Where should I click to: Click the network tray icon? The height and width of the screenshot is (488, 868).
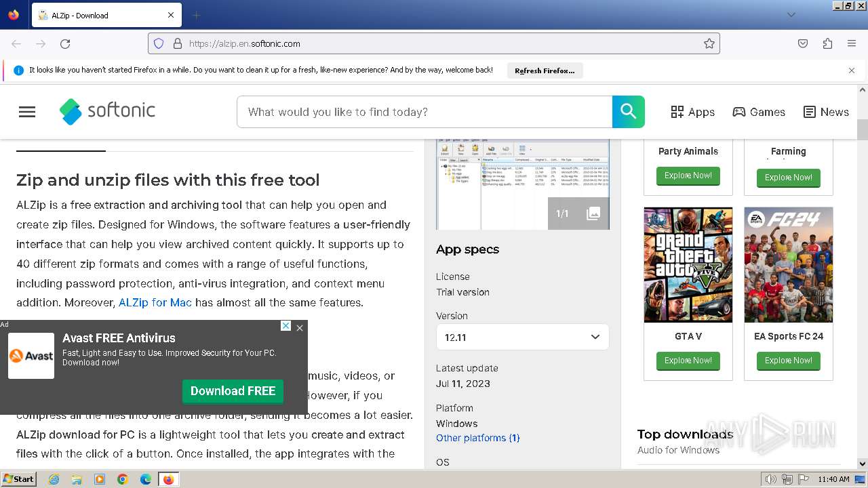787,479
